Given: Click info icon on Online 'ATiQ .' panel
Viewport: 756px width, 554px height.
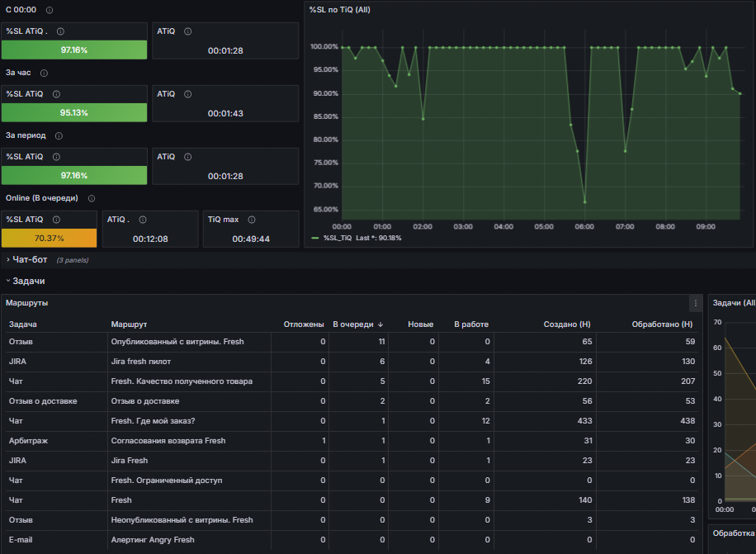Looking at the screenshot, I should click(143, 220).
